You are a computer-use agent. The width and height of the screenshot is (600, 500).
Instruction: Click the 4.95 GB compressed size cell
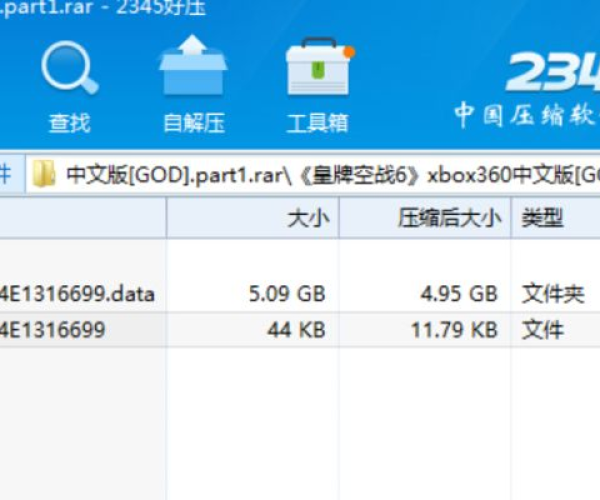459,294
